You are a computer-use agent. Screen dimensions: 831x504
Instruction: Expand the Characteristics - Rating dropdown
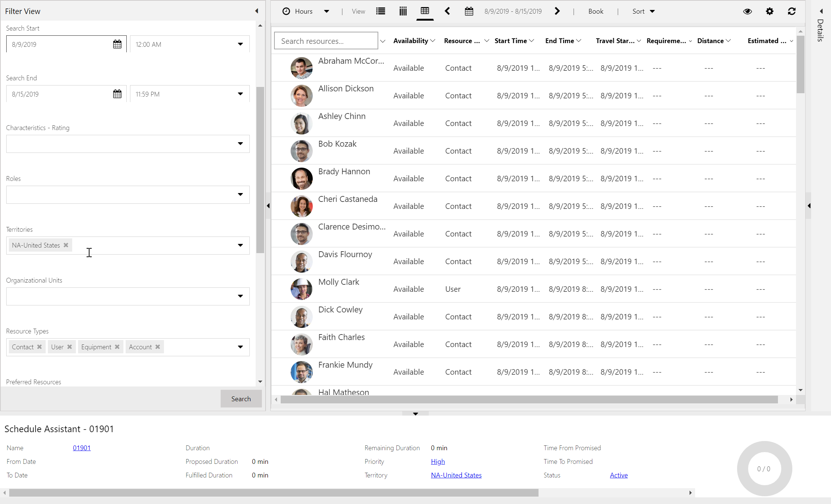click(x=241, y=143)
